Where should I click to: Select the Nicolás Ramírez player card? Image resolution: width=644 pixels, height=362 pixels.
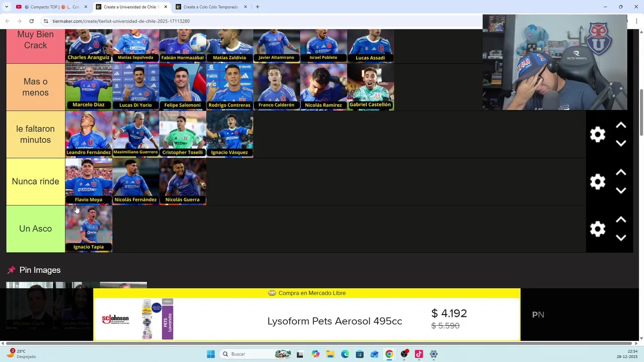tap(324, 87)
